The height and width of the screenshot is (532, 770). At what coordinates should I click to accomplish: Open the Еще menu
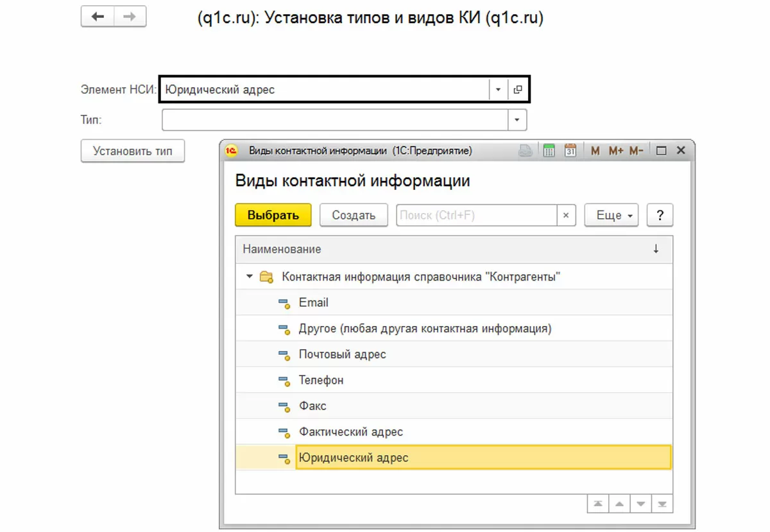612,216
